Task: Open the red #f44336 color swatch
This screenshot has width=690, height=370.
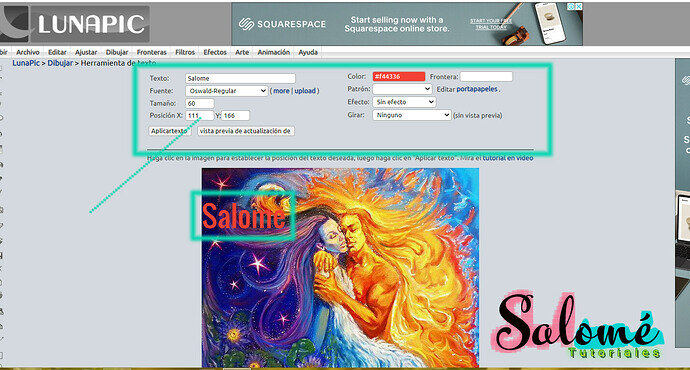Action: click(399, 77)
